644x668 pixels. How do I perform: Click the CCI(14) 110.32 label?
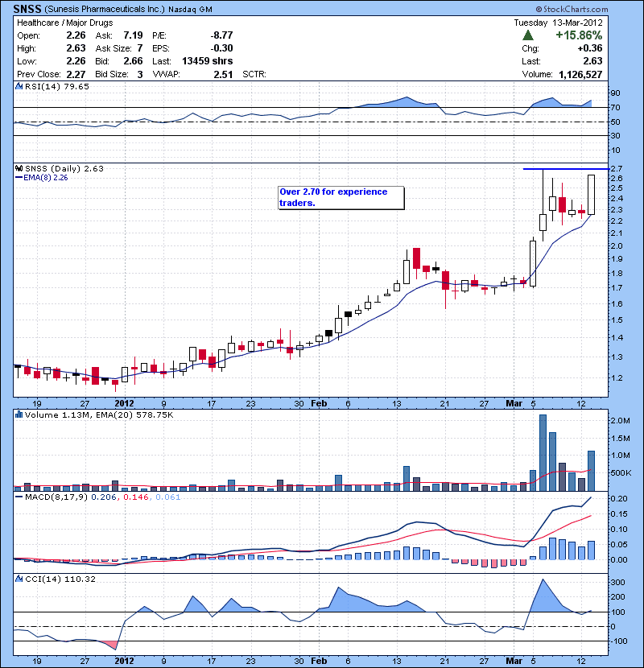60,579
